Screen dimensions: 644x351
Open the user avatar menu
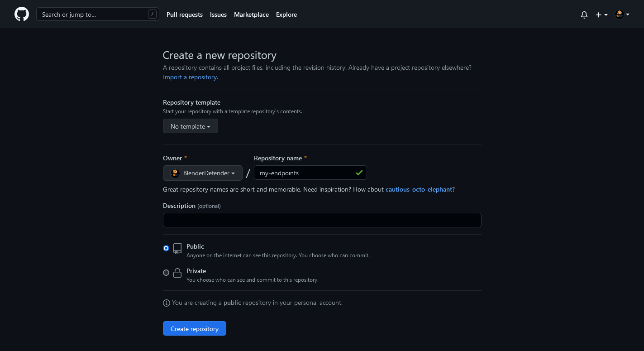click(x=622, y=14)
